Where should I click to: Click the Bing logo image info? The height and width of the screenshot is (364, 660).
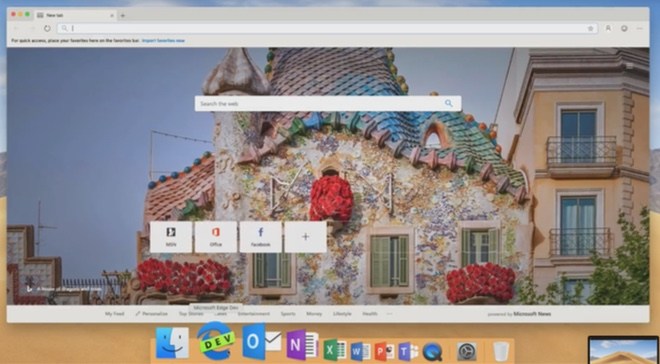[x=29, y=289]
